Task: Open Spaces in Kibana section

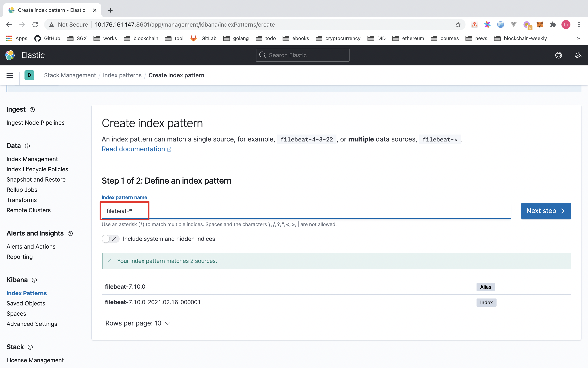Action: coord(16,313)
